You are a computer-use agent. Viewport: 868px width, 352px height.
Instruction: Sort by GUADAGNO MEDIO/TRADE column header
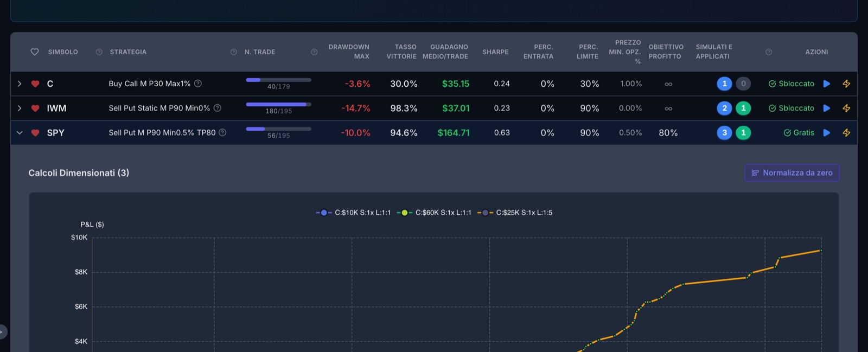pyautogui.click(x=445, y=52)
